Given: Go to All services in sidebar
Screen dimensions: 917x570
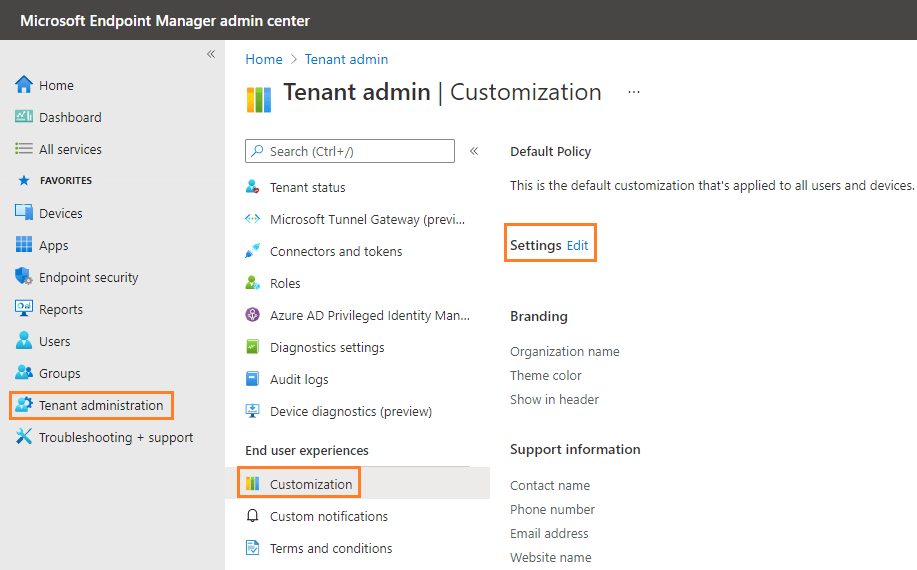Looking at the screenshot, I should pyautogui.click(x=70, y=150).
